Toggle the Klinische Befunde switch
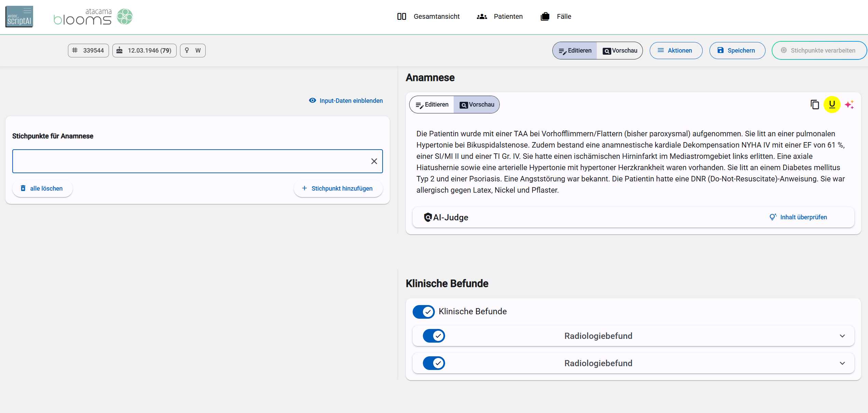Viewport: 868px width, 413px height. 424,312
